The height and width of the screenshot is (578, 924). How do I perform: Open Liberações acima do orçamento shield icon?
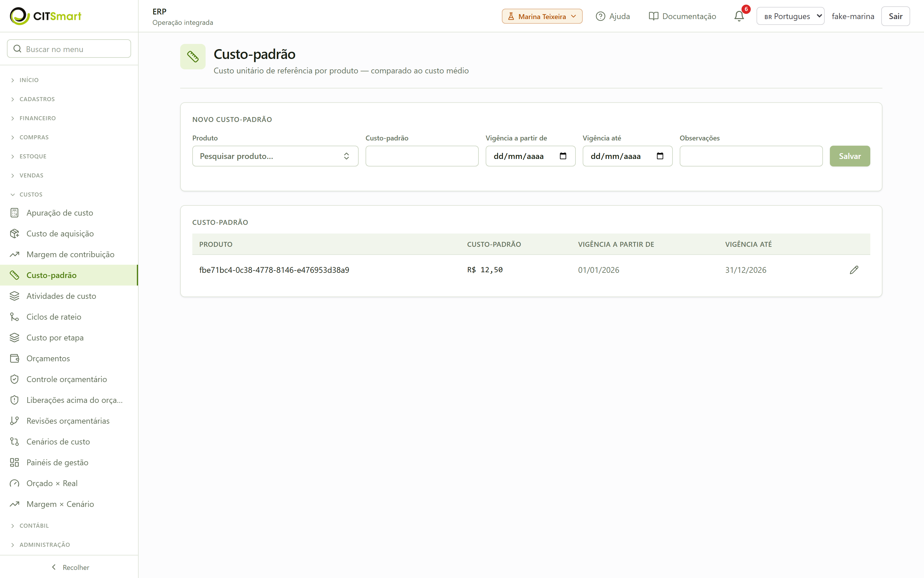click(14, 400)
